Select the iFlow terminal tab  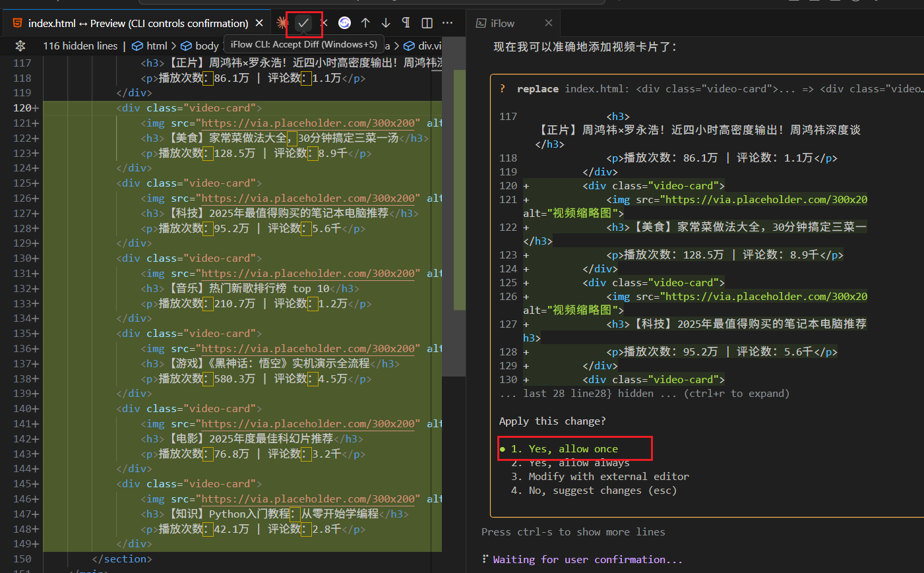[501, 23]
